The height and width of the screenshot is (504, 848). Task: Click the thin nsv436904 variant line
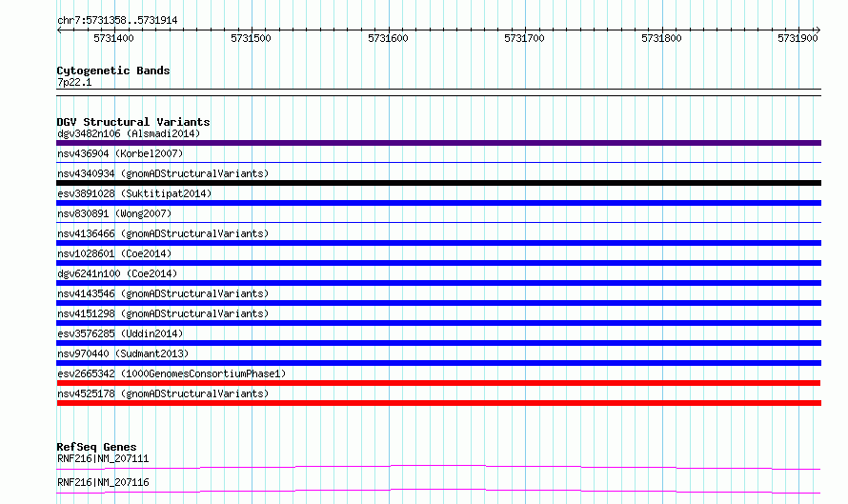(438, 162)
